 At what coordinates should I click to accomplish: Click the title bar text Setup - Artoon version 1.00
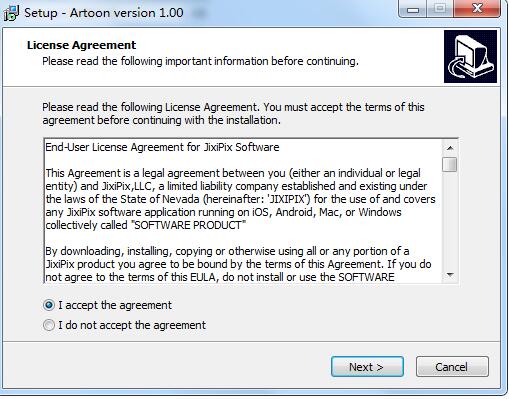tap(104, 13)
